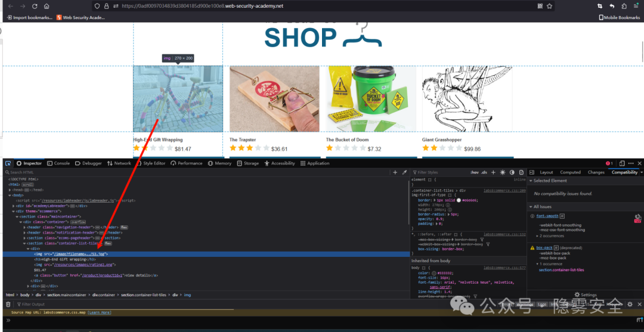This screenshot has width=644, height=332.
Task: Click the section.container-list-tiles occurrence link
Action: [561, 269]
